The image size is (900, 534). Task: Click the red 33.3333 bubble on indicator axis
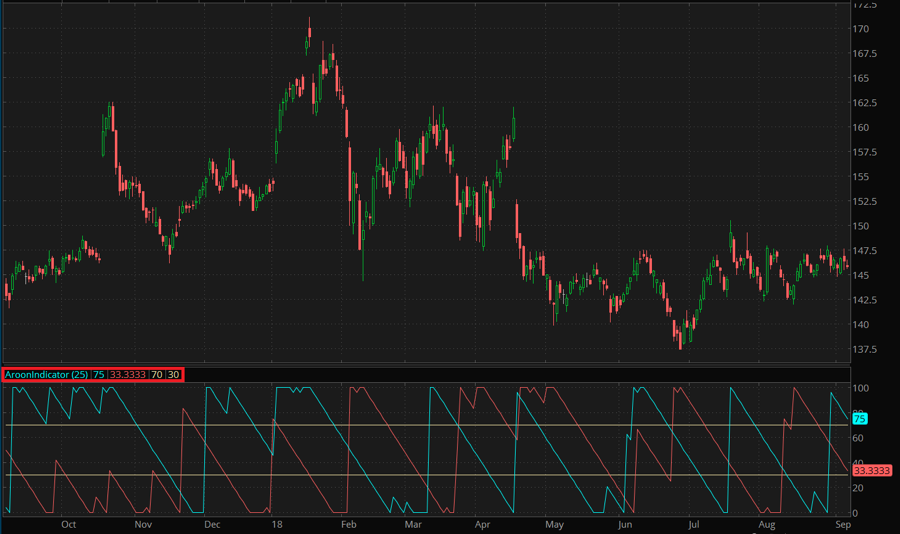click(x=866, y=469)
